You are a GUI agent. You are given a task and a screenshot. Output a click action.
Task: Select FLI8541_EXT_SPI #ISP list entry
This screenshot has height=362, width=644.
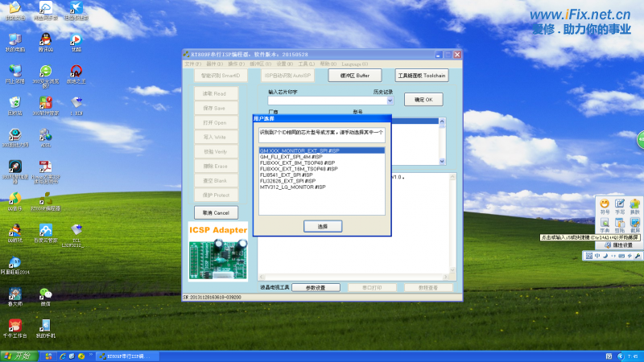coord(322,175)
